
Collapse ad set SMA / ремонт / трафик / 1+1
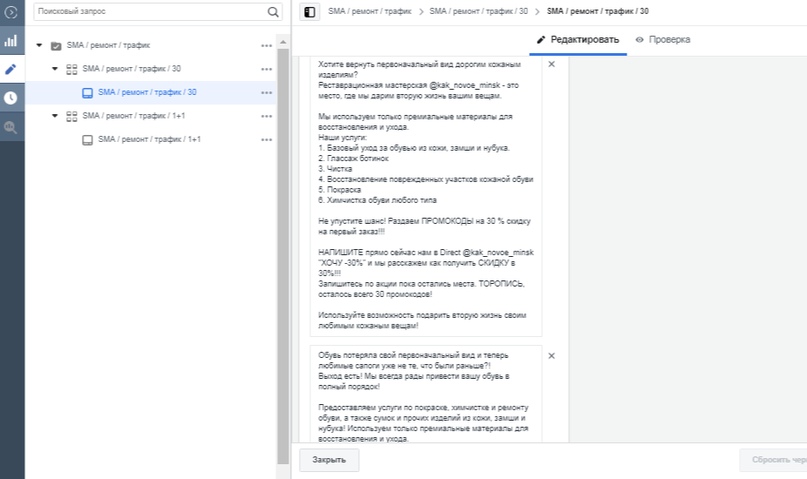coord(55,116)
